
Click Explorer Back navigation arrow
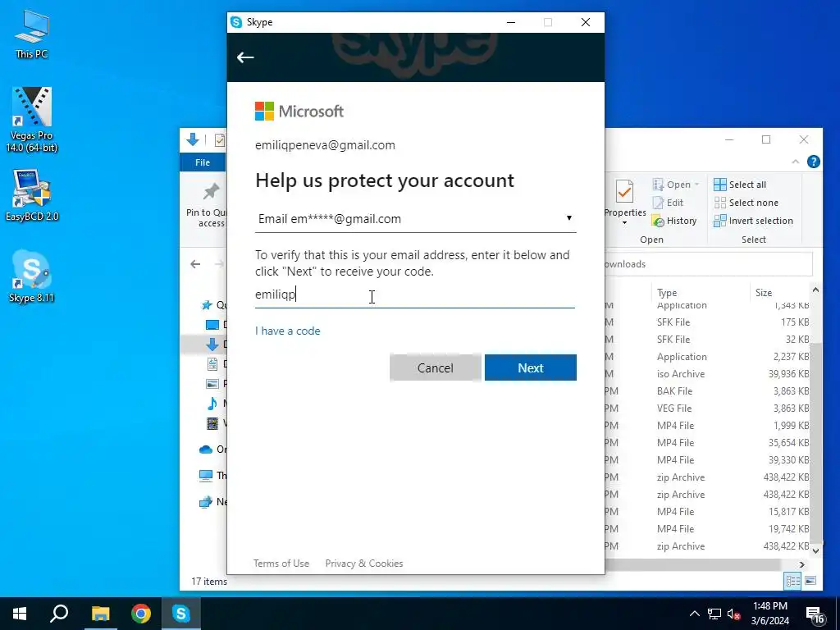tap(195, 264)
